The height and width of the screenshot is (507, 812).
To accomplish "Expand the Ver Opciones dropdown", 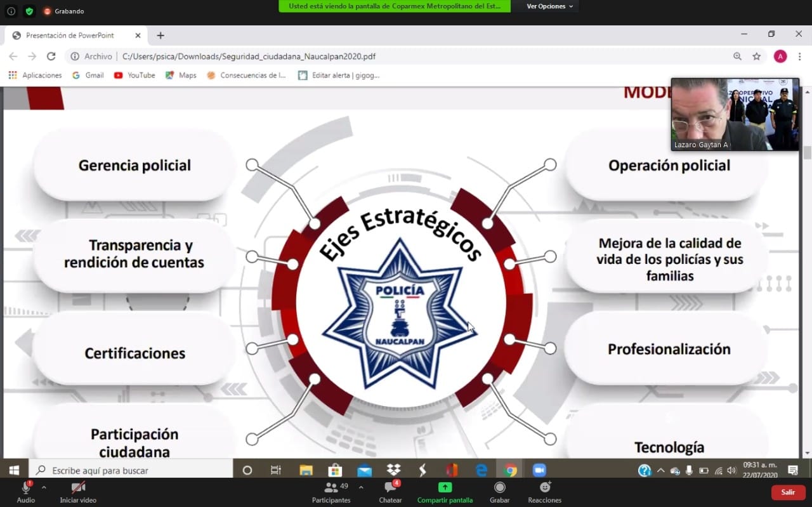I will 549,6.
